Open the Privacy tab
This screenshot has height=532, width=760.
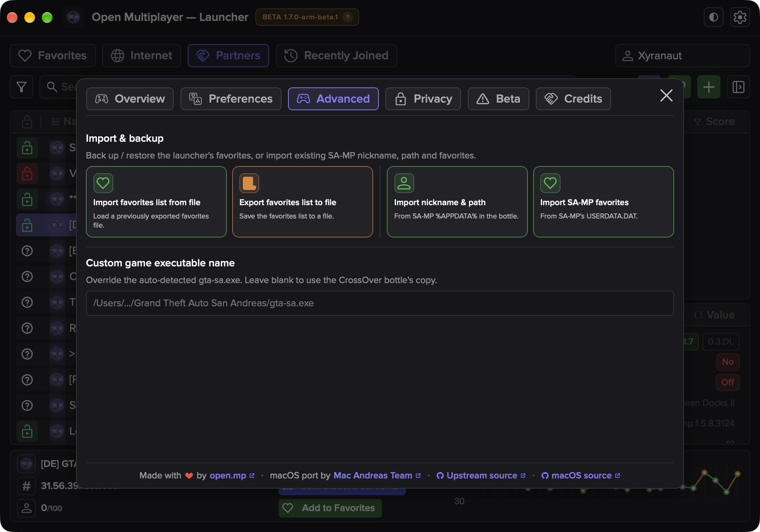(x=423, y=99)
